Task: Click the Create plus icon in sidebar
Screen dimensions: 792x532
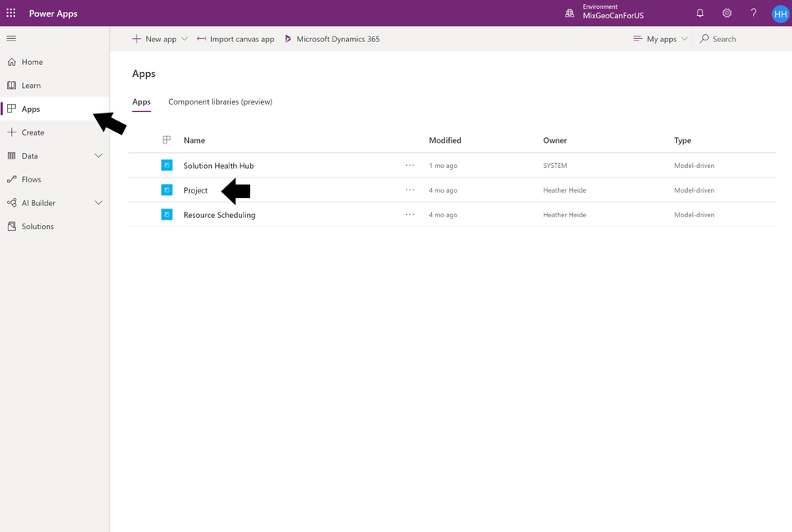Action: click(12, 132)
